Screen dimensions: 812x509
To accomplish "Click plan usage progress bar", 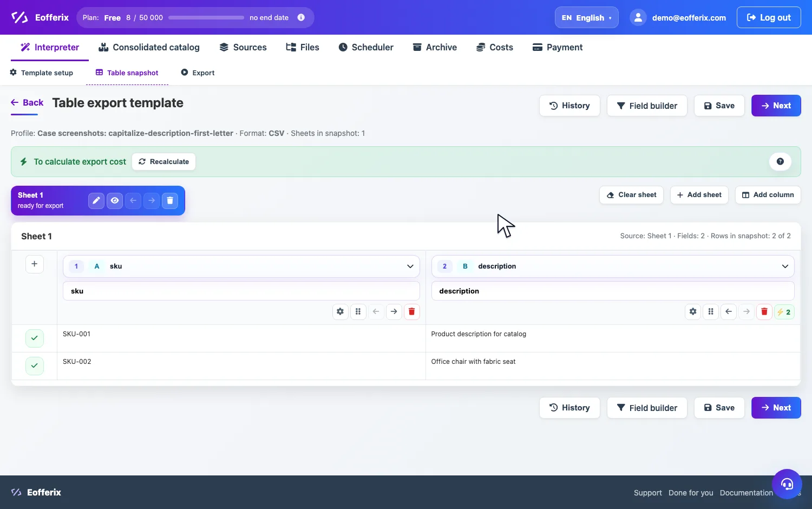I will pyautogui.click(x=206, y=17).
